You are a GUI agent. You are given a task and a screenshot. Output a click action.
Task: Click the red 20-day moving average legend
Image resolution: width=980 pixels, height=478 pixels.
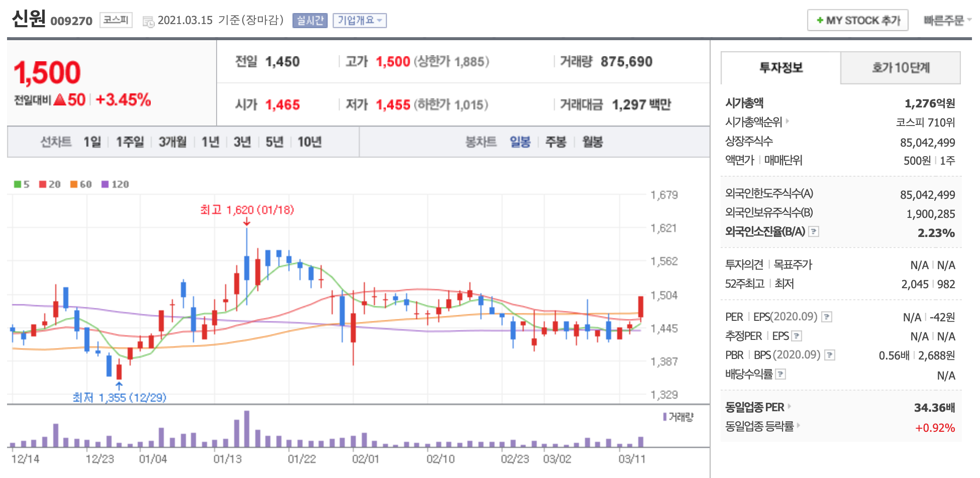tap(50, 184)
